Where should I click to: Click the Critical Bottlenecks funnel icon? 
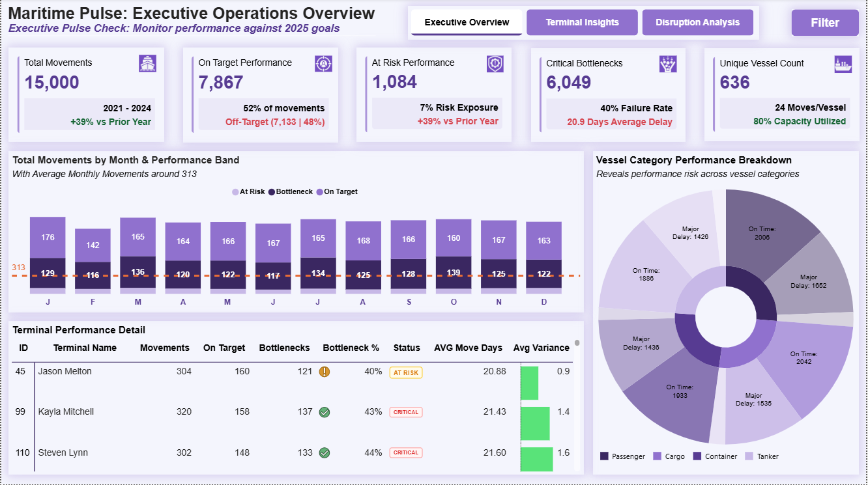point(669,63)
